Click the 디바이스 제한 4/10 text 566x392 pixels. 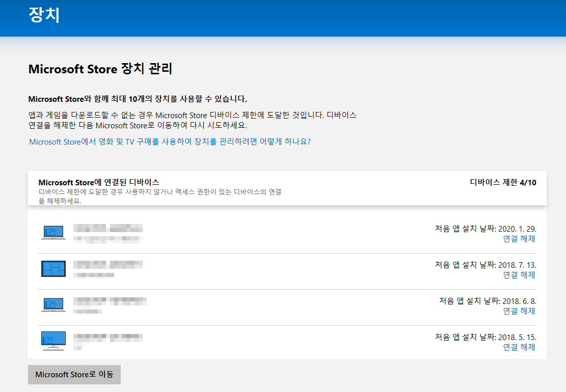[503, 182]
